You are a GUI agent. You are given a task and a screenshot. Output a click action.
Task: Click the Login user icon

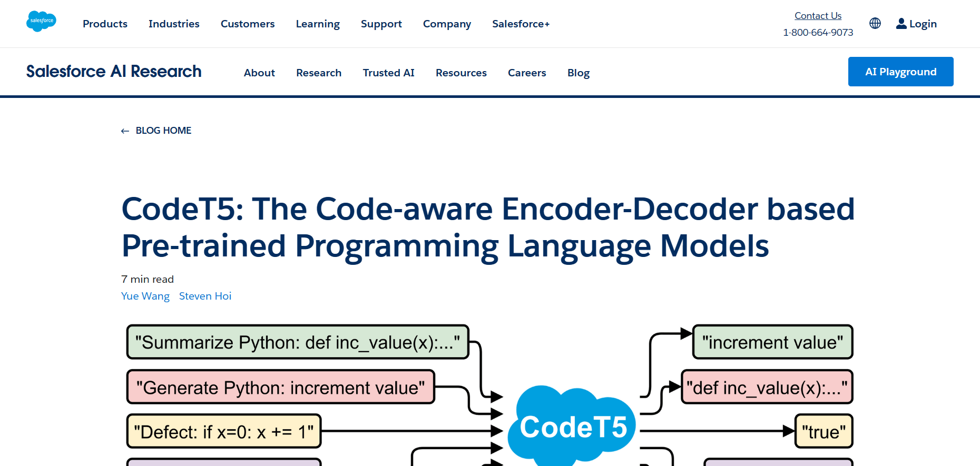point(901,24)
